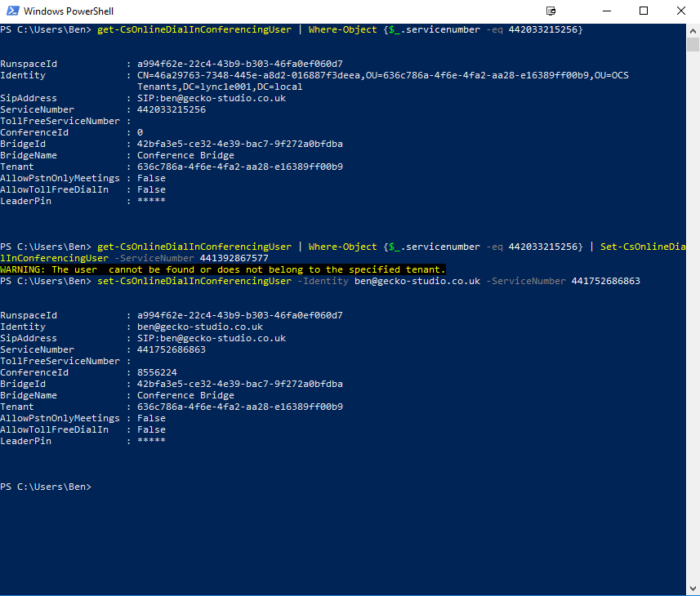Screen dimensions: 700x596
Task: Click the ConferenceId label beside 8556224
Action: point(34,372)
